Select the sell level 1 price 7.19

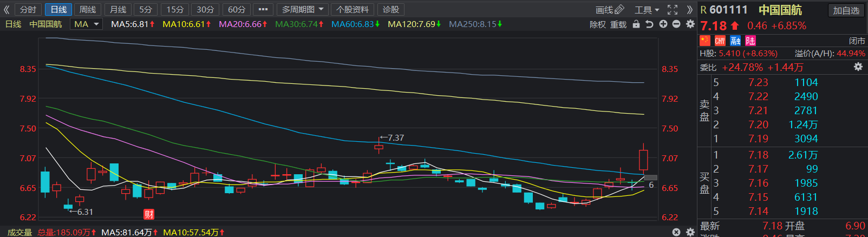pos(758,139)
